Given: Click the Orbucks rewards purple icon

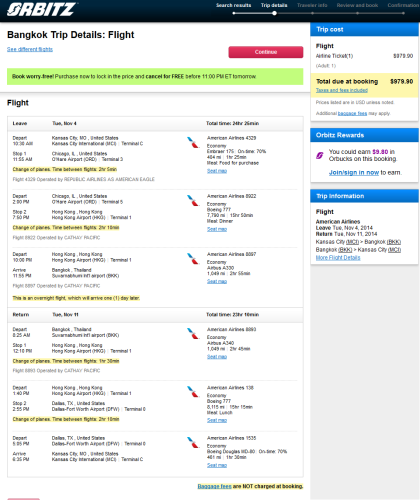Looking at the screenshot, I should tap(319, 155).
